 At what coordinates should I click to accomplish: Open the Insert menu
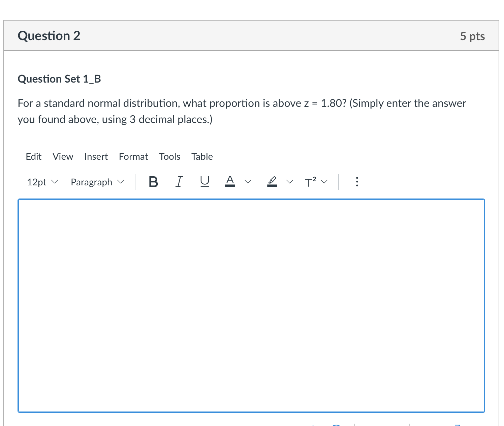(96, 156)
